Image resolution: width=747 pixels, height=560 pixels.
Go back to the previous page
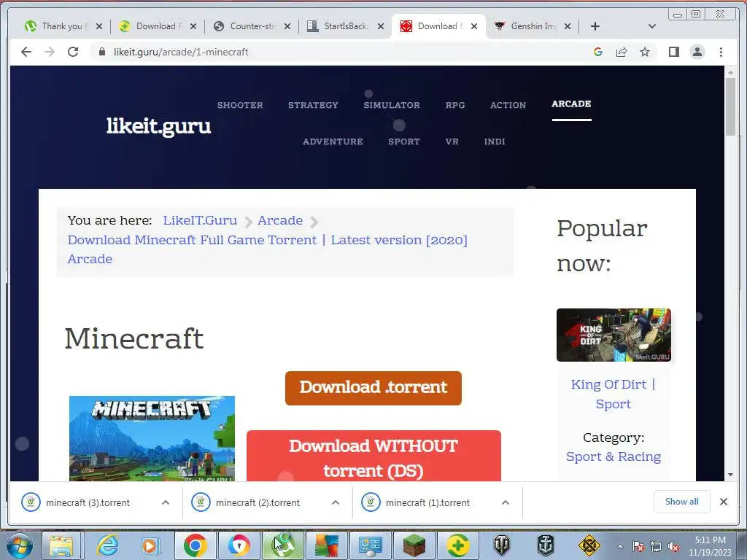tap(26, 52)
